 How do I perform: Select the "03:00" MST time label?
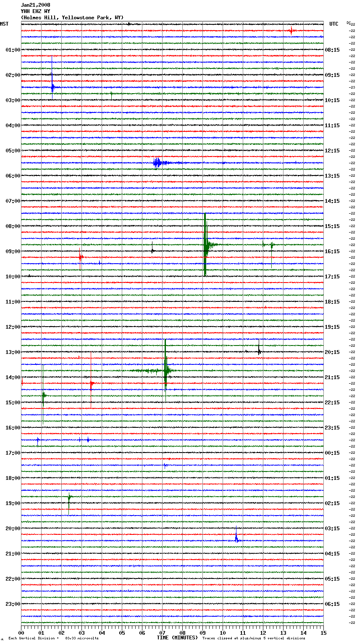point(13,100)
